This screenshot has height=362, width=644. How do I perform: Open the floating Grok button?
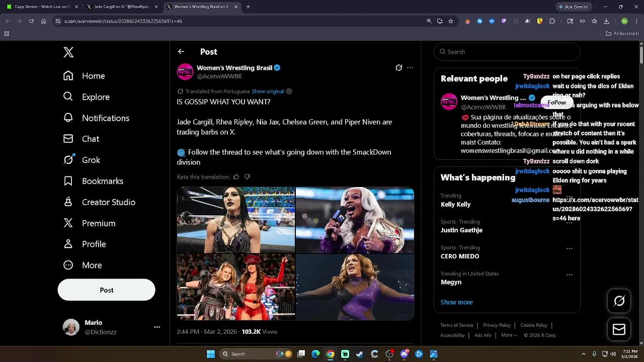619,301
